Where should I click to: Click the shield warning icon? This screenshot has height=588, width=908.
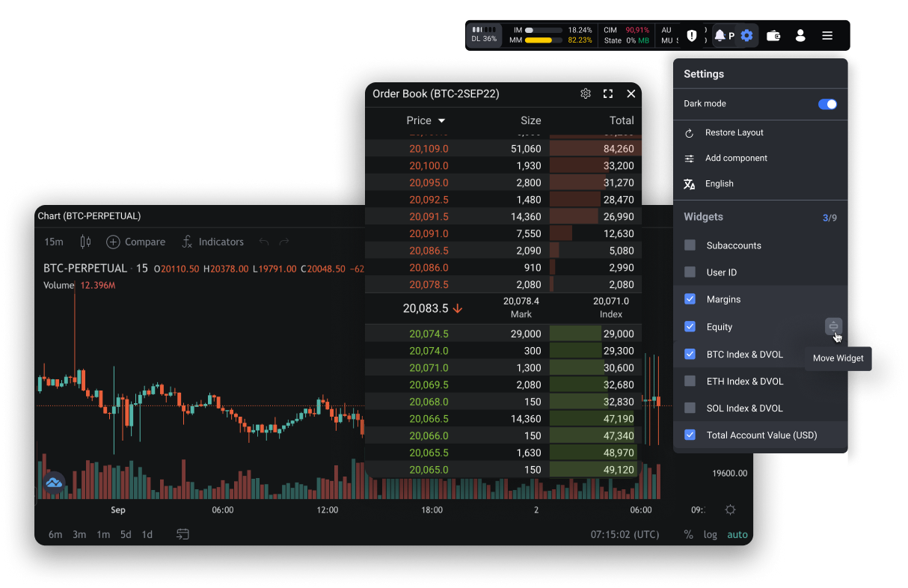point(692,35)
